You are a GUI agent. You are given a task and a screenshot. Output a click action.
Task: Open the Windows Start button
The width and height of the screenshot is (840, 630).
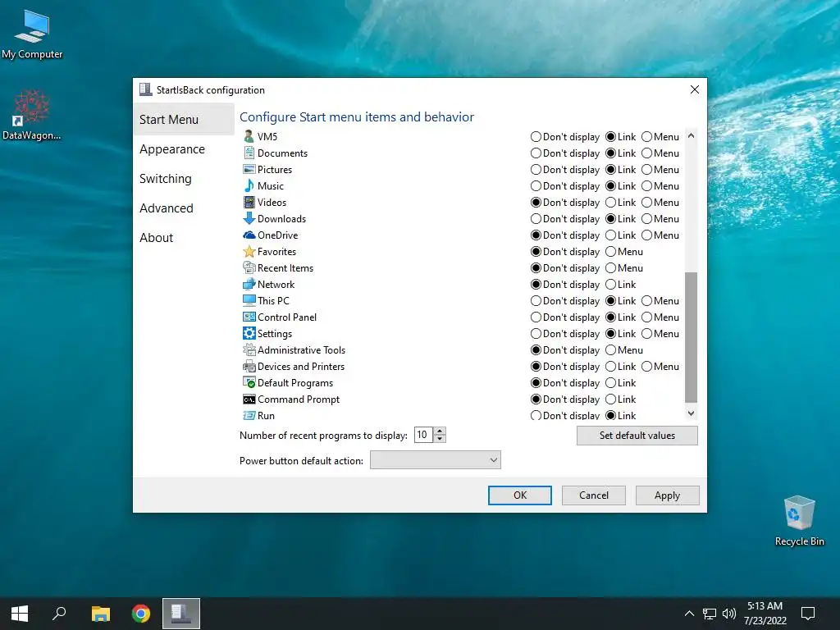[20, 614]
